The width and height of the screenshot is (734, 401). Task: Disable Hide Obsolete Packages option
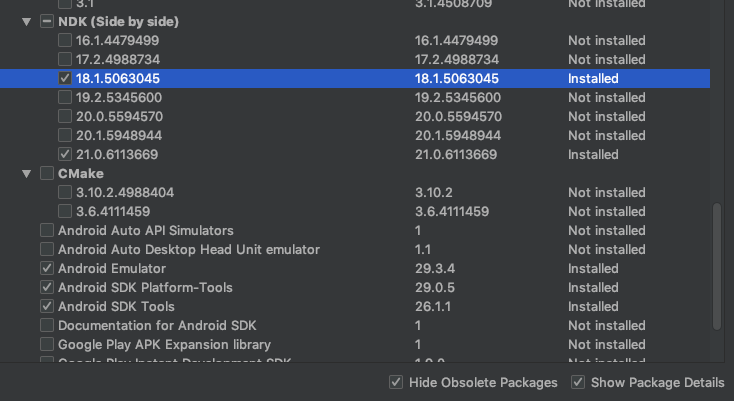[396, 382]
